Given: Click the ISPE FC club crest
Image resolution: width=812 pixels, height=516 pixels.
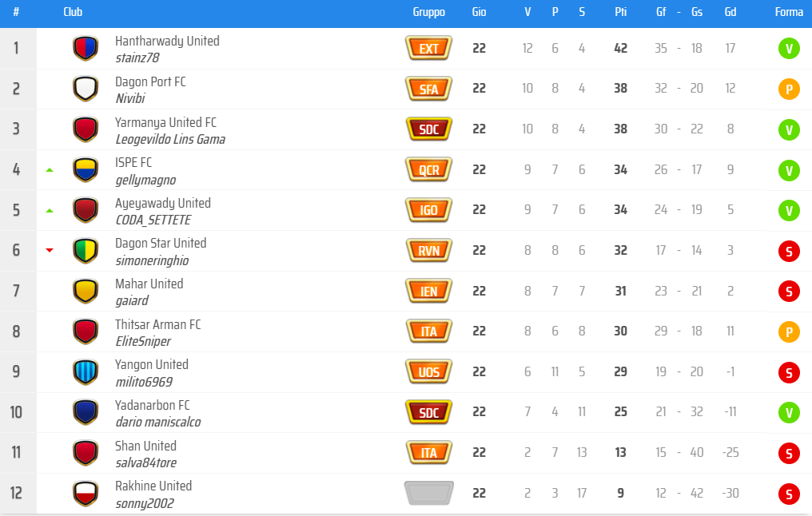Looking at the screenshot, I should coord(85,170).
